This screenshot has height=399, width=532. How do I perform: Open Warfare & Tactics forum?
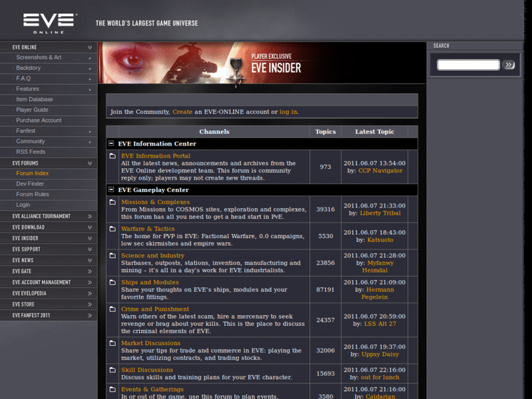[148, 229]
